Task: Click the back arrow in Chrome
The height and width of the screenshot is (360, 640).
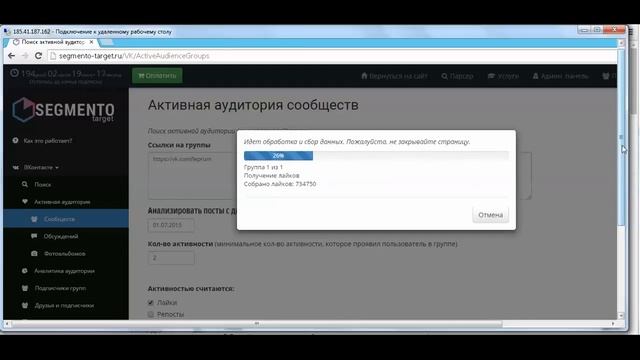Action: point(11,56)
